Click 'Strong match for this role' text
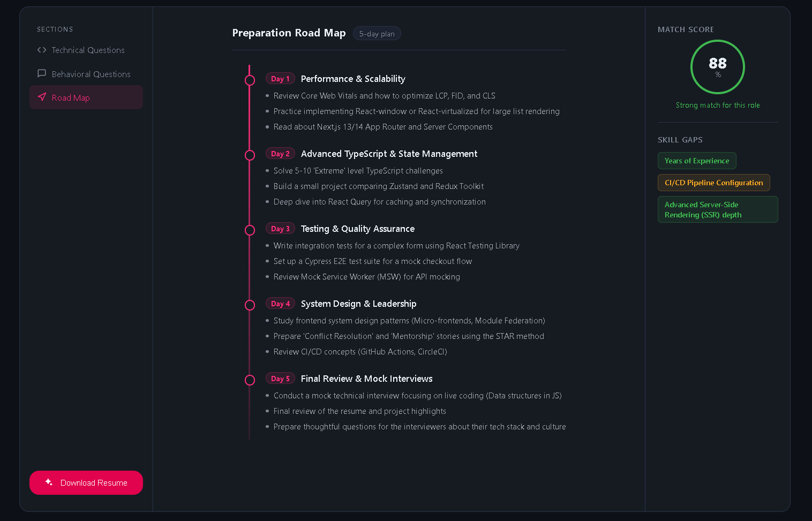Viewport: 812px width, 521px height. (x=718, y=105)
